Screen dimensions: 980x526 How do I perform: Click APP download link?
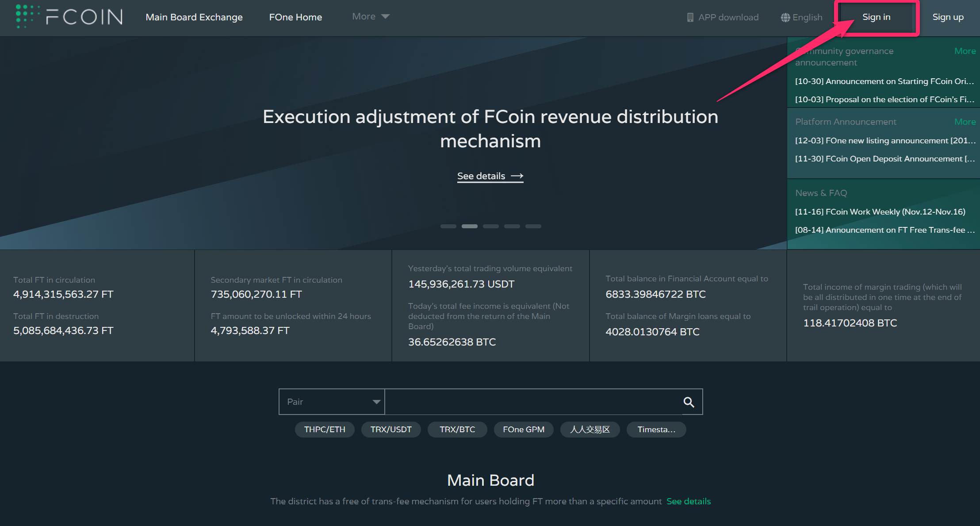point(728,17)
